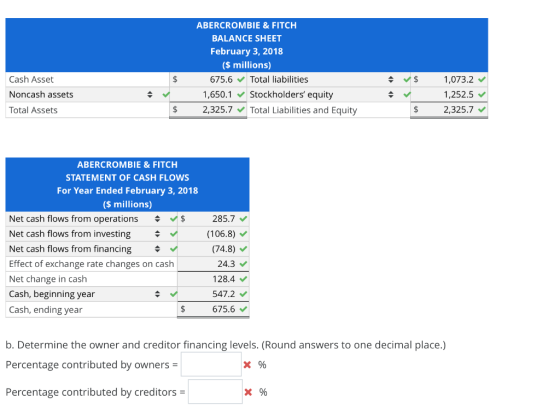560x408 pixels.
Task: Click the Total Assets label
Action: point(33,110)
